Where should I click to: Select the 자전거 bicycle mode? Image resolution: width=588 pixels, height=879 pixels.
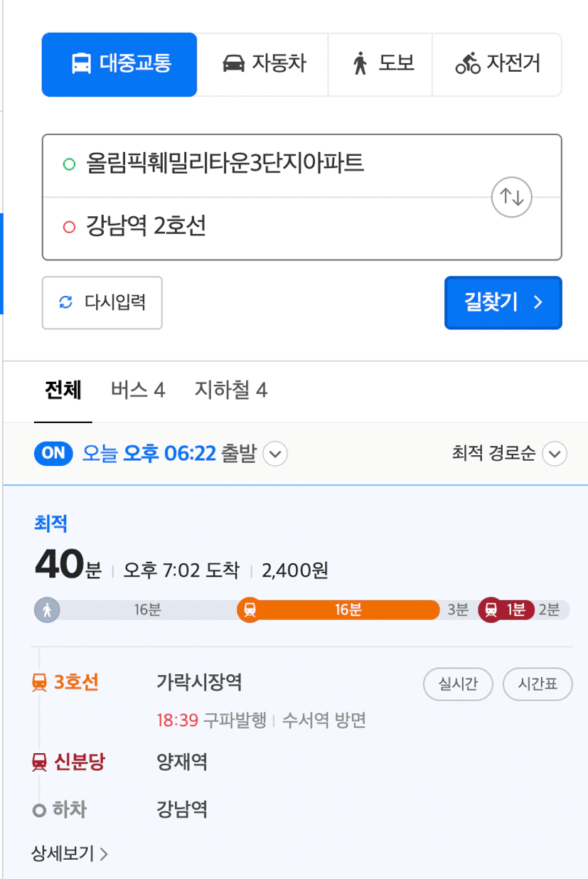coord(497,65)
